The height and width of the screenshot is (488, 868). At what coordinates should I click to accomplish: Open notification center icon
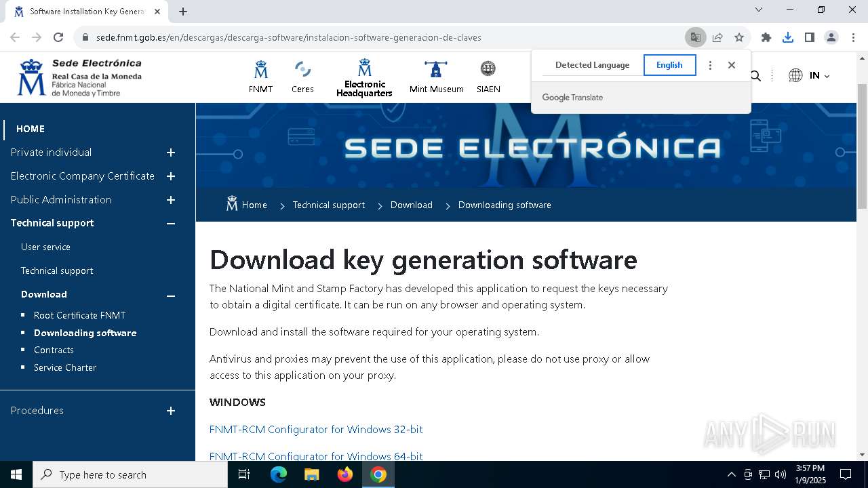click(846, 474)
